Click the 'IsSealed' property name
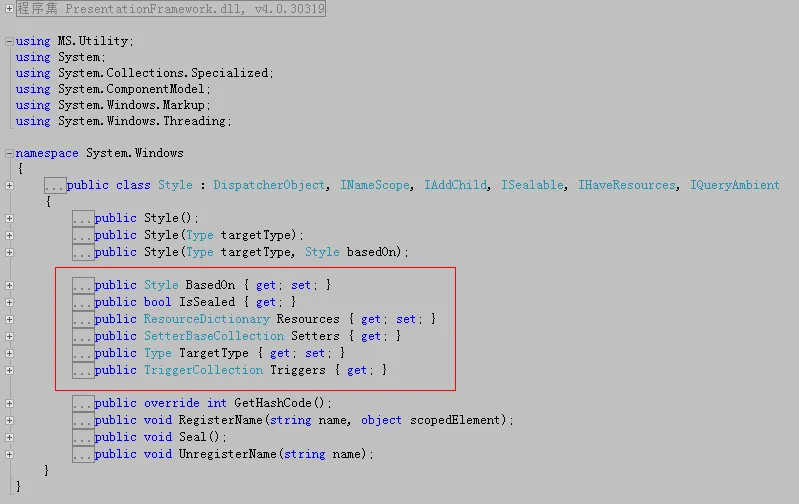Screen dimensions: 799x504 pos(207,302)
